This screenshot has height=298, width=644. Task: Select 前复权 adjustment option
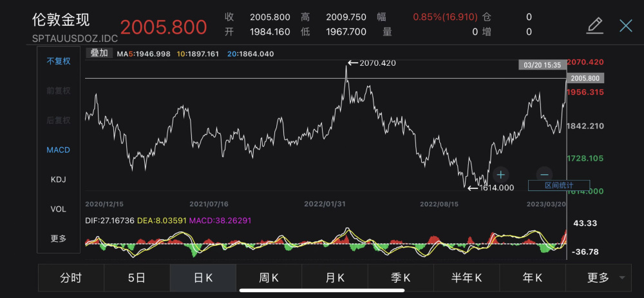(59, 91)
